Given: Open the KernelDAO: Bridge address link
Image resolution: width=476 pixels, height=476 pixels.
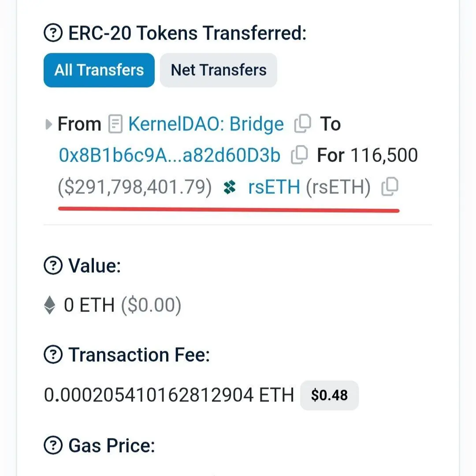Looking at the screenshot, I should (x=206, y=125).
